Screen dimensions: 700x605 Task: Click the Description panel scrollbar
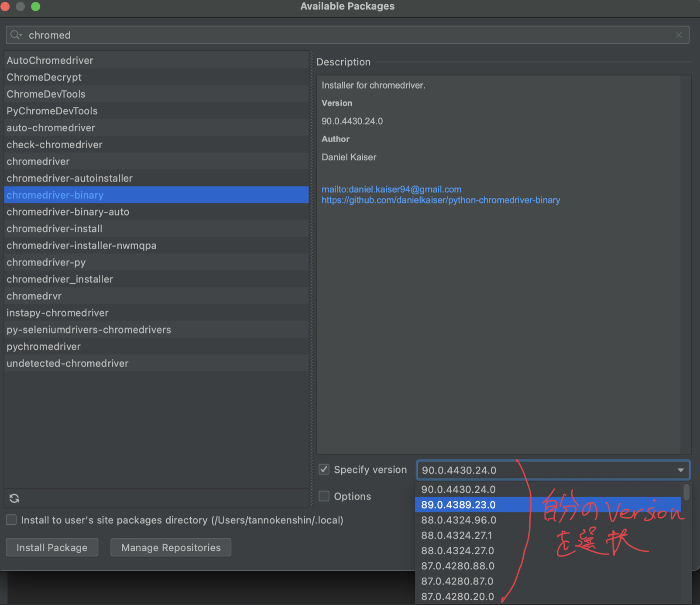point(686,265)
